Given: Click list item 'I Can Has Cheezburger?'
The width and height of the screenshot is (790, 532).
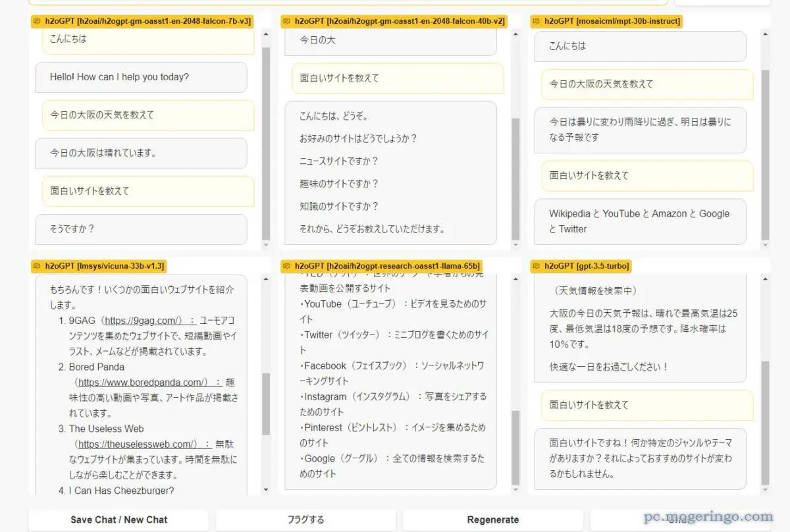Looking at the screenshot, I should tap(122, 491).
